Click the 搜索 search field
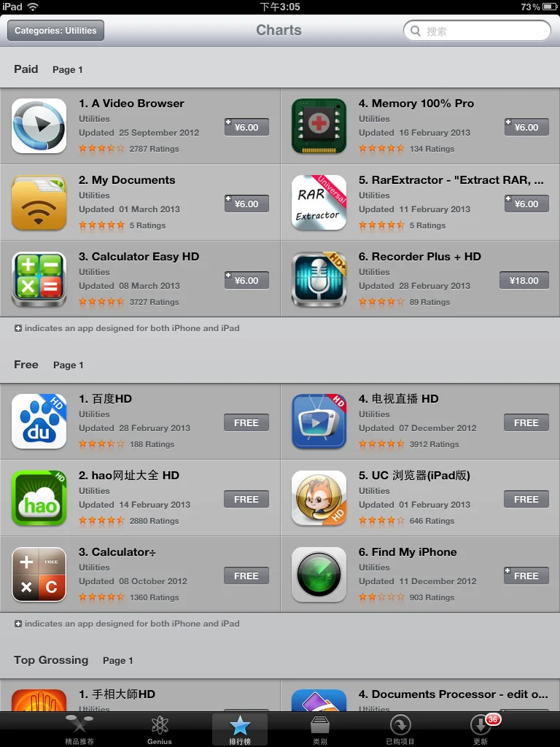 (477, 31)
